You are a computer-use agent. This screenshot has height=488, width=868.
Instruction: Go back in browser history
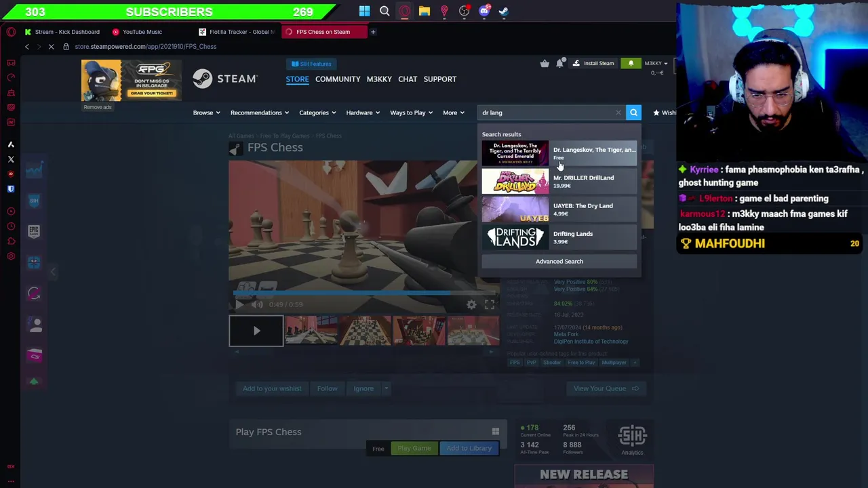point(27,47)
